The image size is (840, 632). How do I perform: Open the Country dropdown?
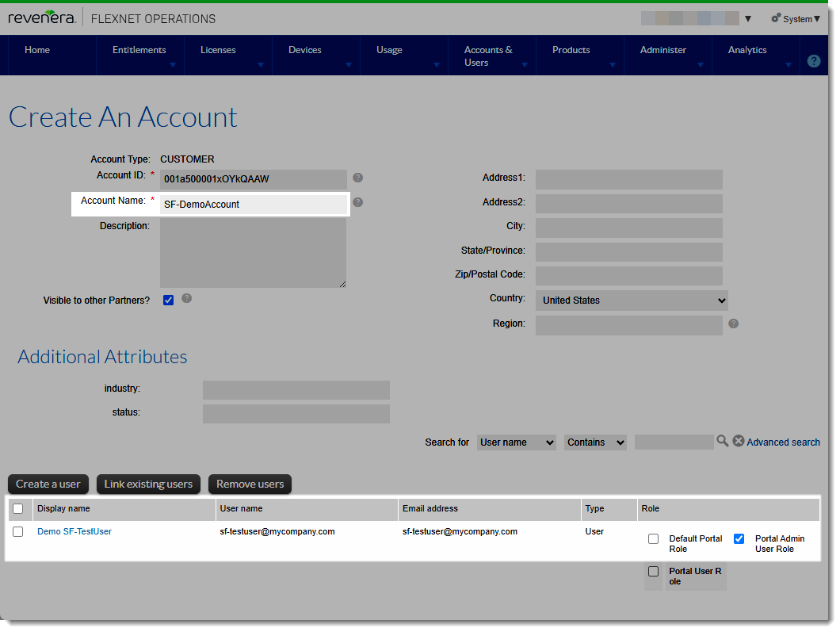coord(632,301)
